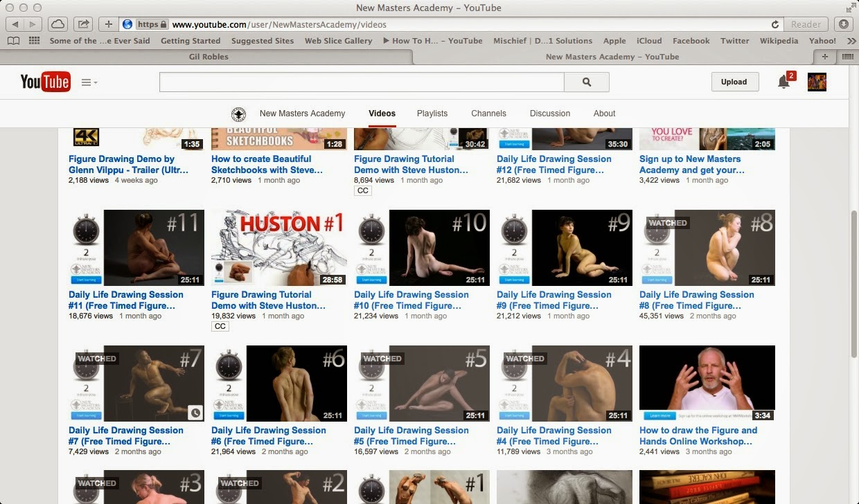859x504 pixels.
Task: Enter full screen with window corner arrows
Action: [850, 8]
